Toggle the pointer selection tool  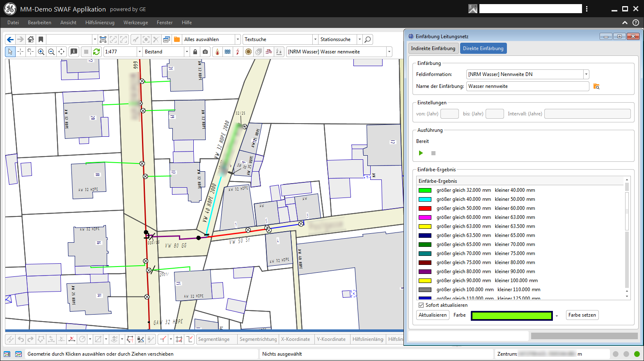click(10, 52)
